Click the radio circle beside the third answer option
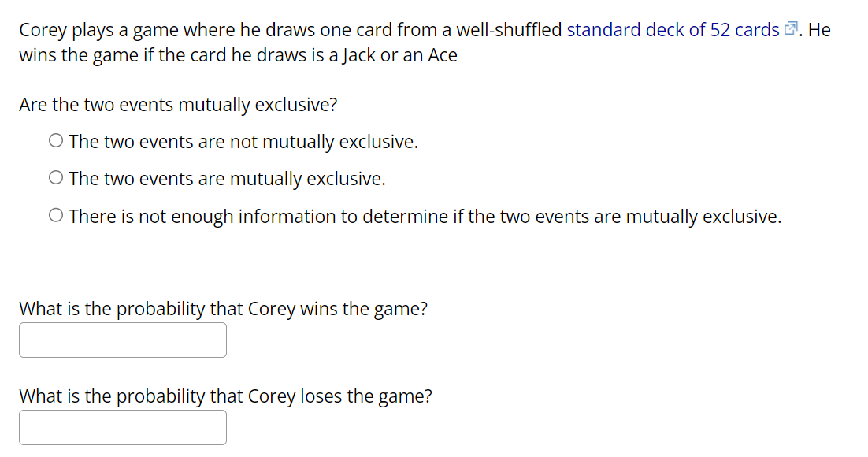868x457 pixels. point(55,214)
